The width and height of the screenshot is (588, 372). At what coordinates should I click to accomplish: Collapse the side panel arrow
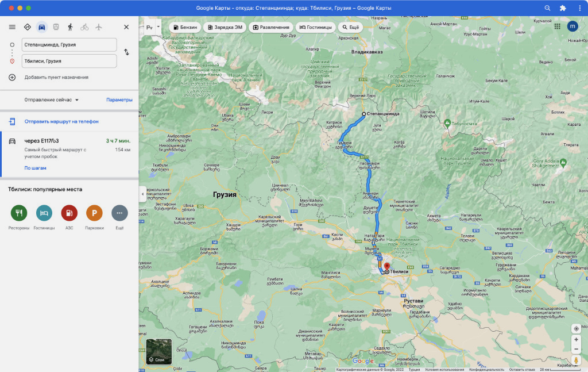(x=142, y=194)
